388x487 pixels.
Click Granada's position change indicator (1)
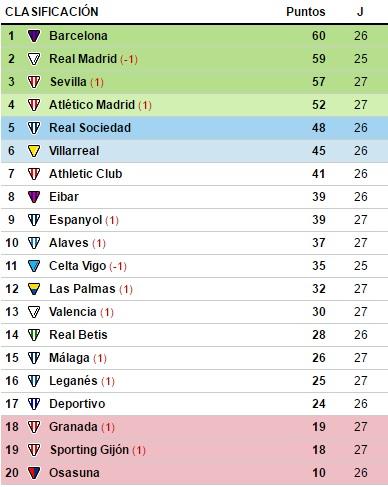click(x=108, y=427)
